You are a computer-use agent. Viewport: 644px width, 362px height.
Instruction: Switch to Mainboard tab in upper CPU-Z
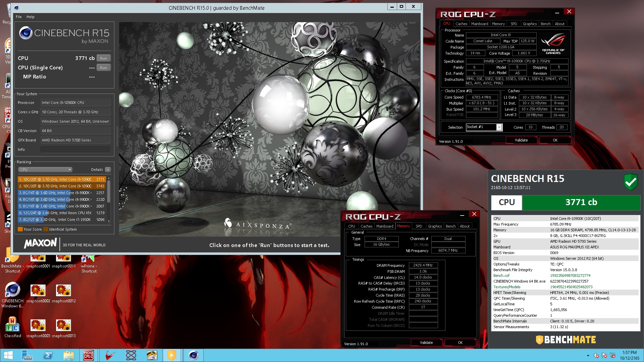480,24
